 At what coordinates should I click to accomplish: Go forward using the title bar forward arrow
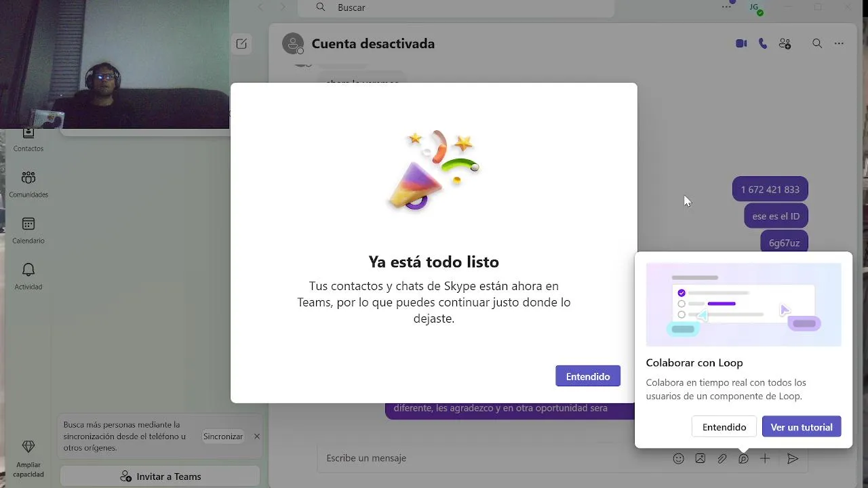pos(283,7)
